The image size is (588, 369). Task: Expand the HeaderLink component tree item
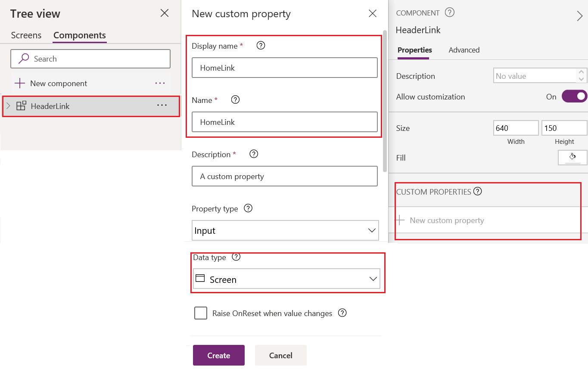7,105
